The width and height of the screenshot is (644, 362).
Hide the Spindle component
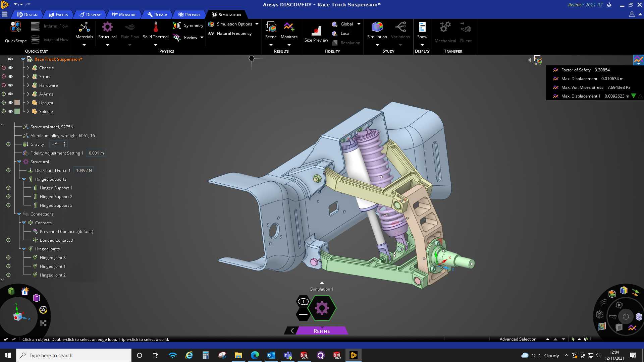click(10, 111)
